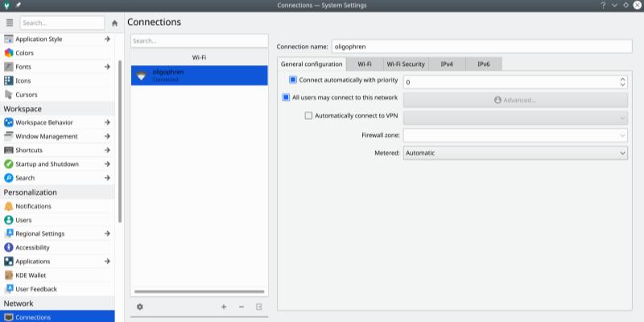Toggle Connect automatically with priority checkbox

tap(294, 81)
